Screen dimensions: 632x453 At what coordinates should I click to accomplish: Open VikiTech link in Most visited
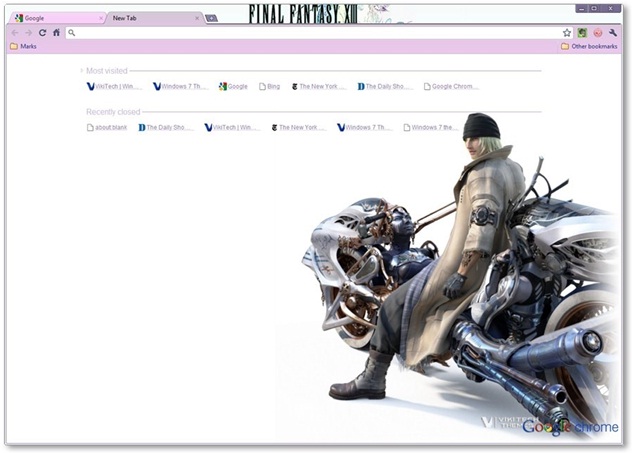(x=114, y=86)
